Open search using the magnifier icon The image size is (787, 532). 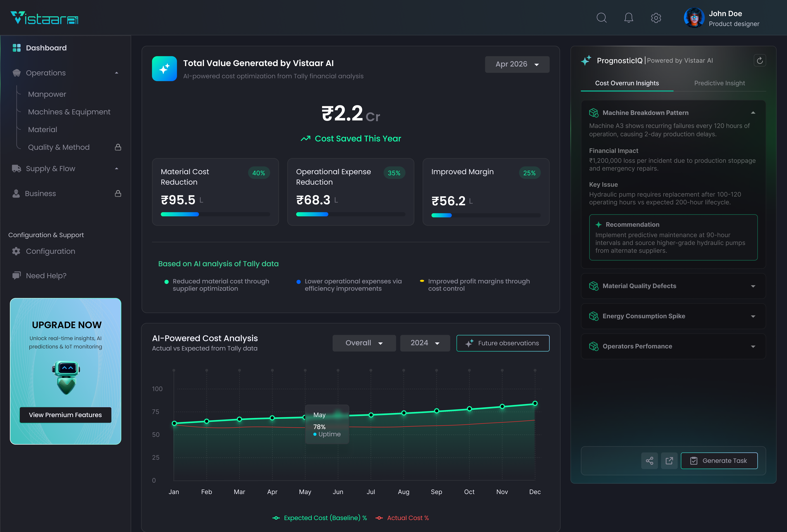coord(601,18)
